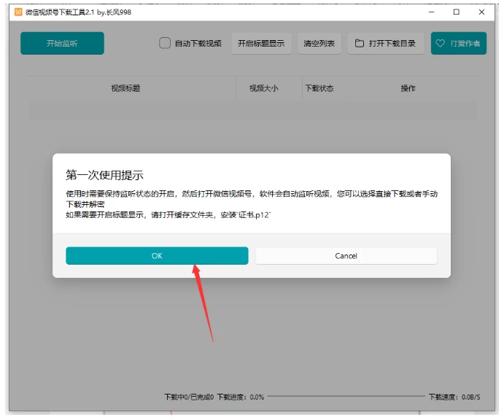The image size is (504, 420).
Task: Click the folder icon on 打开下载目录
Action: point(360,44)
